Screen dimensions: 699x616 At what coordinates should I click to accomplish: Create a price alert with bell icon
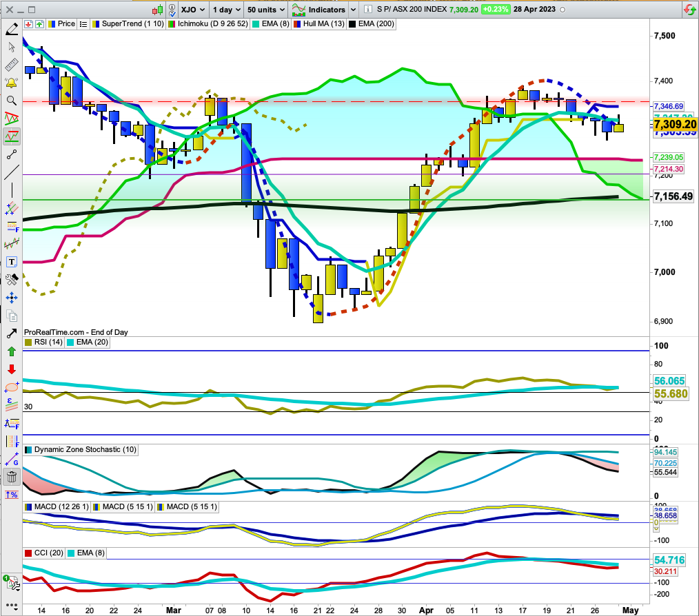(x=12, y=83)
